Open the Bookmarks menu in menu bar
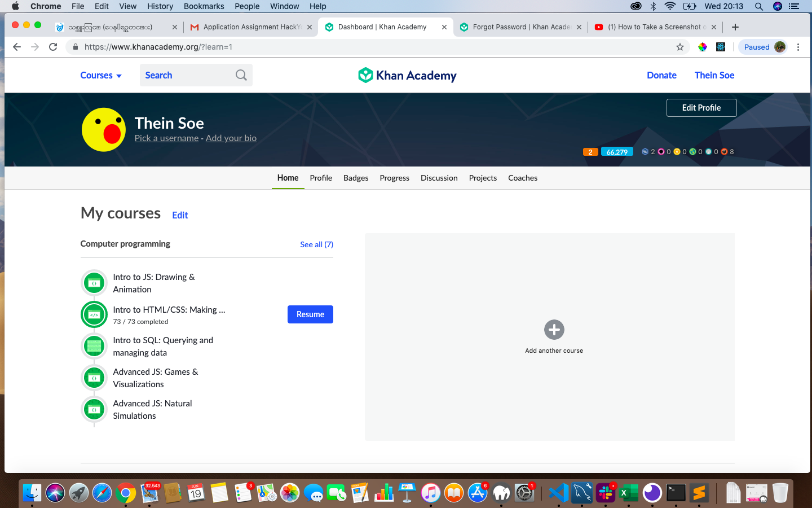This screenshot has height=508, width=812. pos(204,6)
